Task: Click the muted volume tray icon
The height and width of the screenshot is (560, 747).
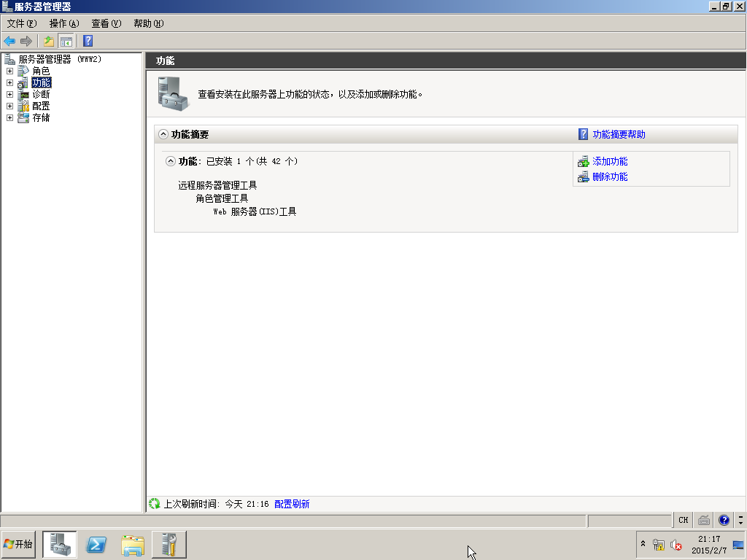Action: [676, 545]
